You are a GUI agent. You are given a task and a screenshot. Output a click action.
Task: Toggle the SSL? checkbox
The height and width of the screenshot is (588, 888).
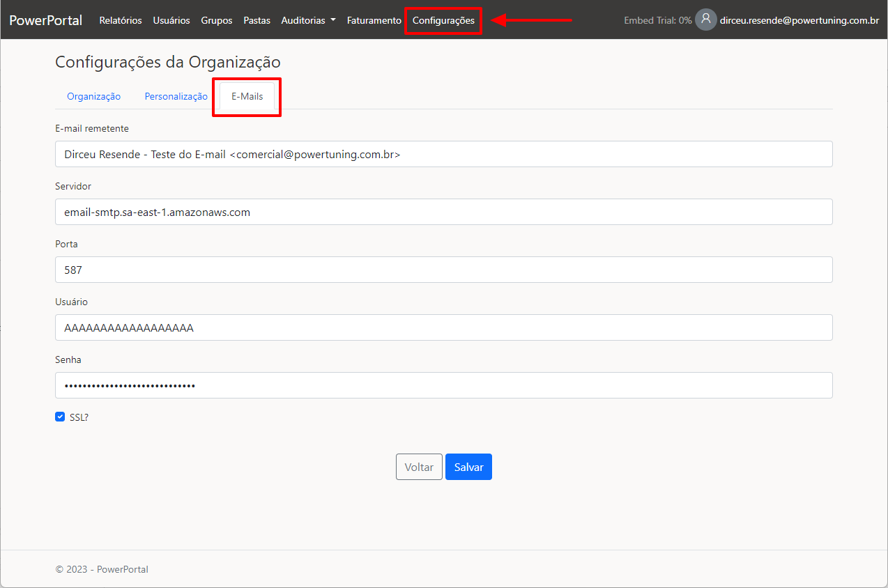(x=60, y=417)
